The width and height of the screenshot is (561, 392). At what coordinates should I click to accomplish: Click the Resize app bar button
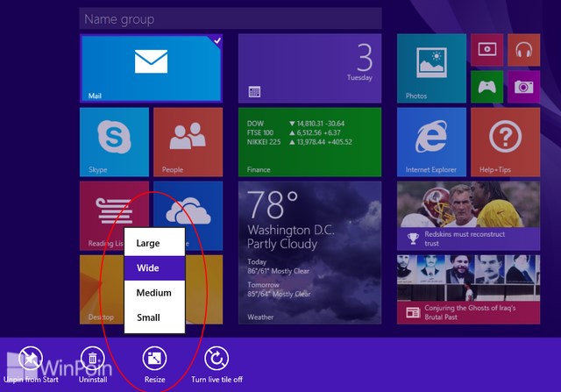coord(154,365)
